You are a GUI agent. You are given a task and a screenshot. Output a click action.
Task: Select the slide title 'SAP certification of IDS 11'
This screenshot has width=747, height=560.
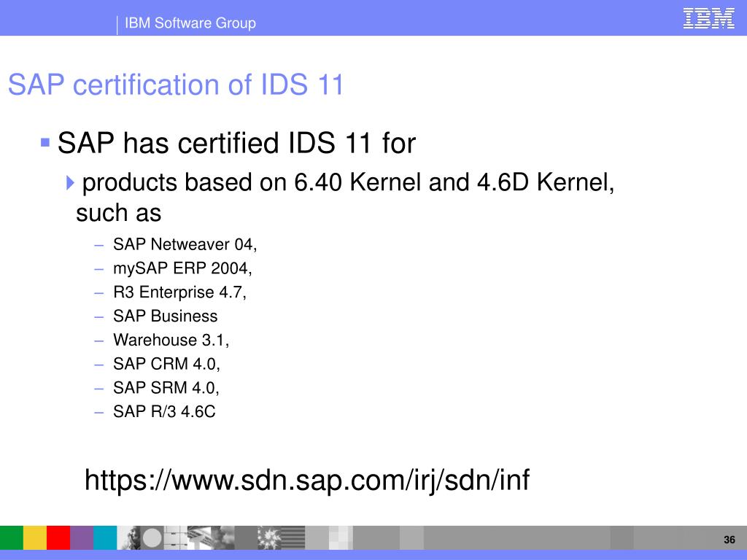176,85
